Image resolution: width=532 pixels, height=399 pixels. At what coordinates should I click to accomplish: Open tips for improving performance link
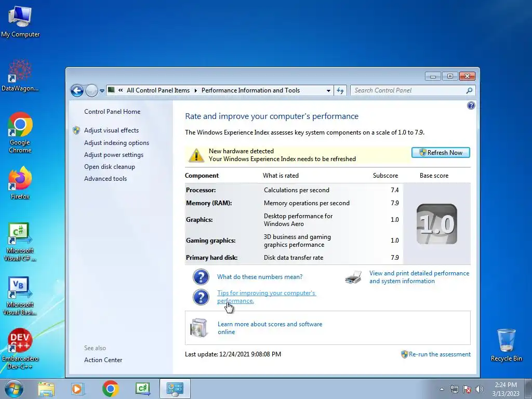pos(267,297)
